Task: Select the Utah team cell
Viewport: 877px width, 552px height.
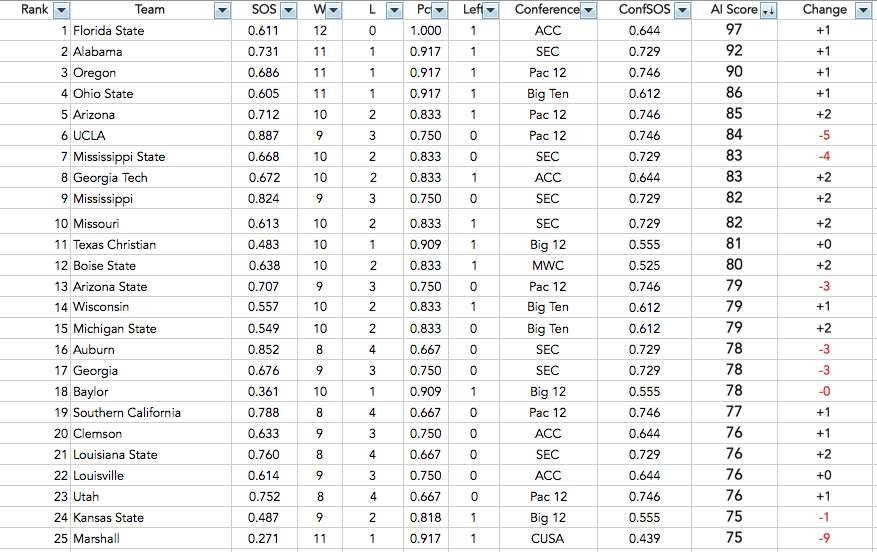Action: pos(151,496)
